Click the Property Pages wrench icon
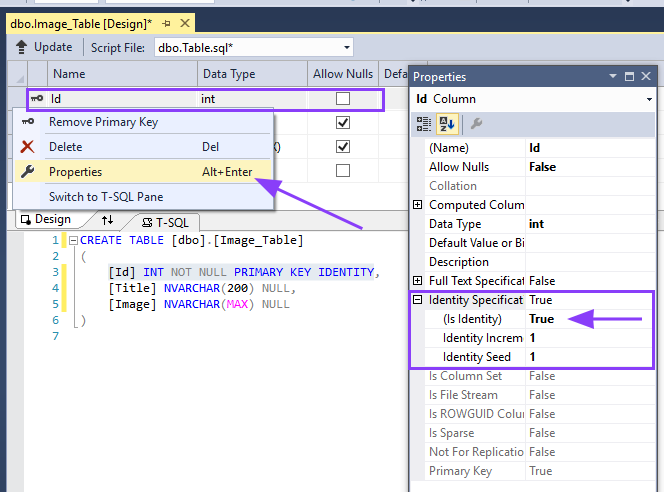This screenshot has width=664, height=492. coord(477,124)
